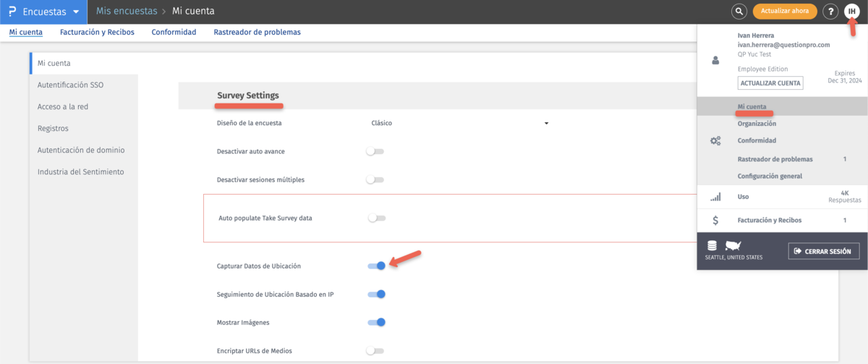868x364 pixels.
Task: Click the usage signal bars icon
Action: click(716, 197)
